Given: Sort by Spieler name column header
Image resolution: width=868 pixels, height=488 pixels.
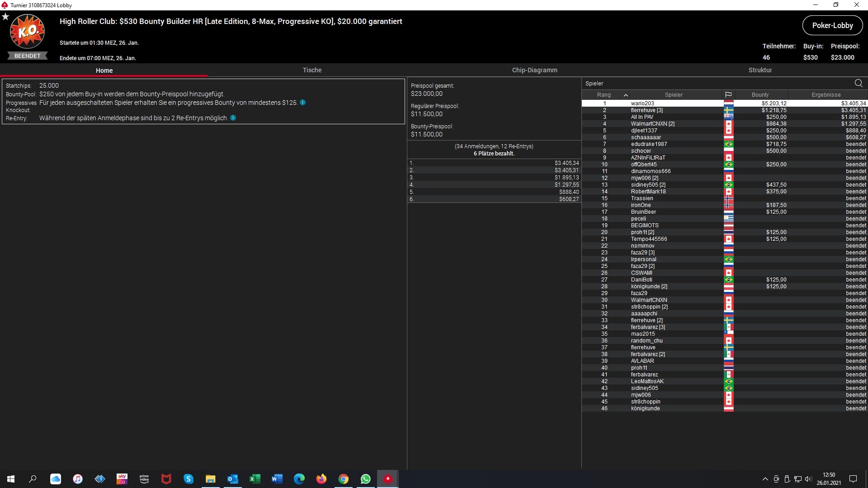Looking at the screenshot, I should point(674,95).
